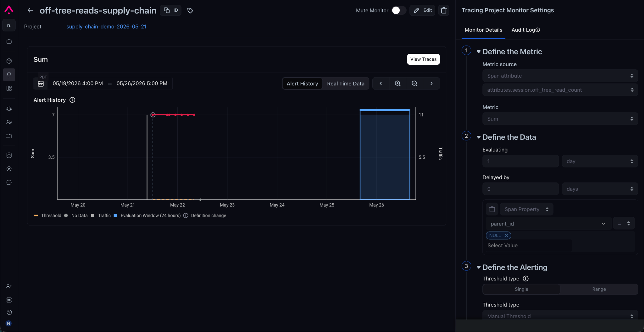Go back using the left arrow

[30, 10]
